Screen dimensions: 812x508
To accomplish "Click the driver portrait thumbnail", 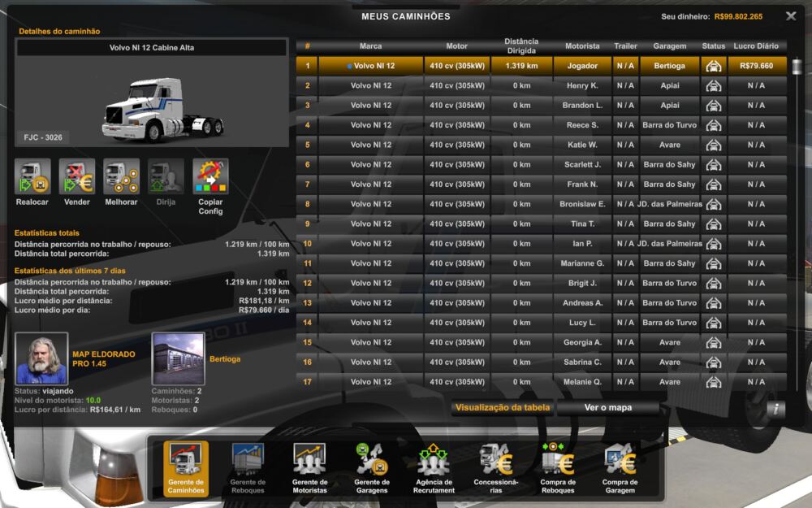I will pyautogui.click(x=41, y=358).
